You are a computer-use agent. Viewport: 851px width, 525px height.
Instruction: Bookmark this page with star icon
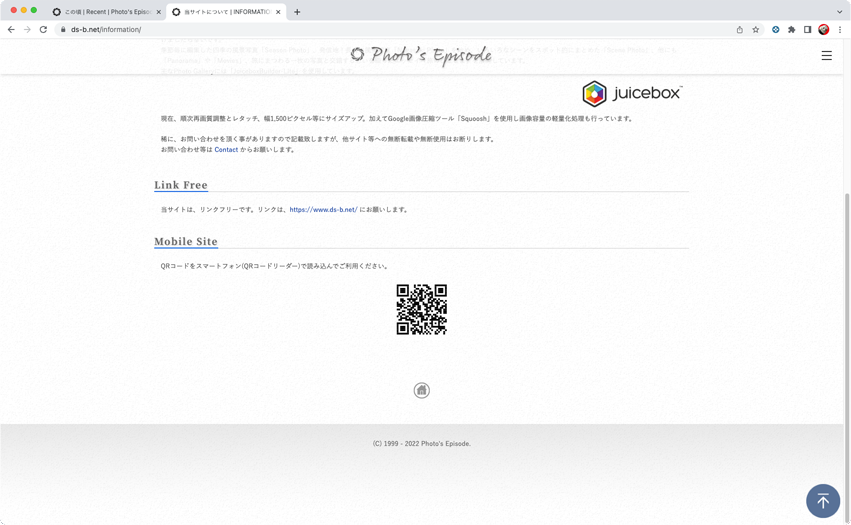coord(756,30)
